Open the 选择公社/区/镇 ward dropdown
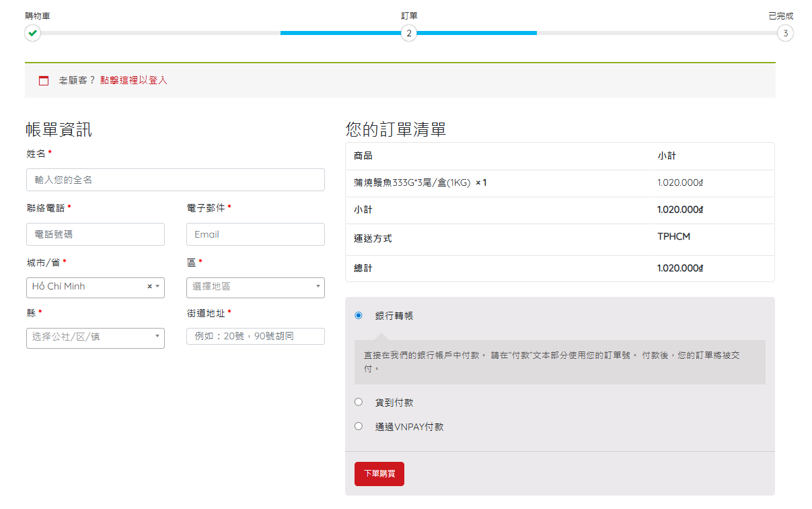 click(95, 337)
